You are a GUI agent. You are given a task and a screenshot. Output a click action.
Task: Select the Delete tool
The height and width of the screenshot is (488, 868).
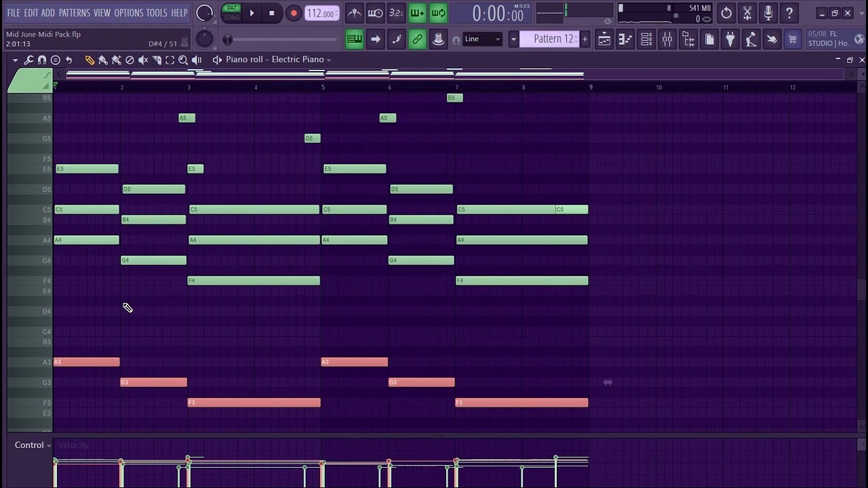tap(130, 60)
